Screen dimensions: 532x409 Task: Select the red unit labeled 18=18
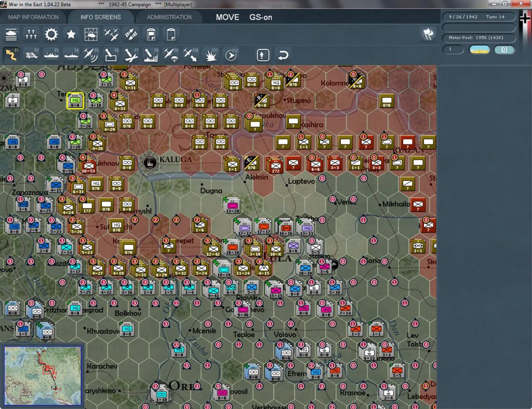232,248
